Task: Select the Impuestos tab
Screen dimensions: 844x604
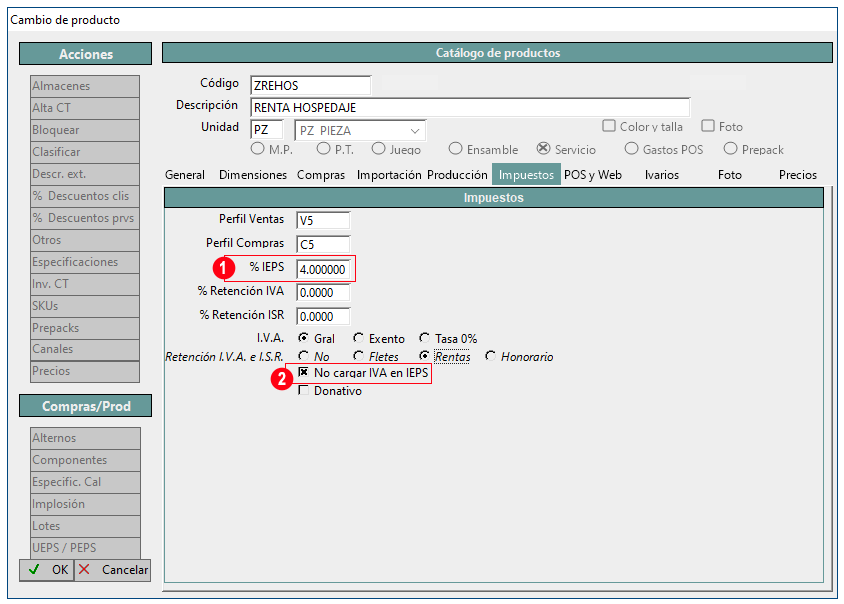Action: point(526,175)
